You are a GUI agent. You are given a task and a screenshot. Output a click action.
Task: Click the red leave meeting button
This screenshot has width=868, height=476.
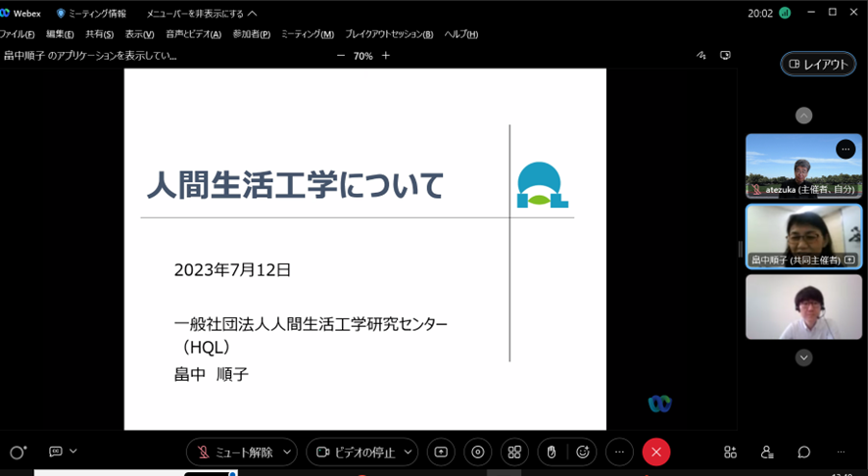click(655, 452)
